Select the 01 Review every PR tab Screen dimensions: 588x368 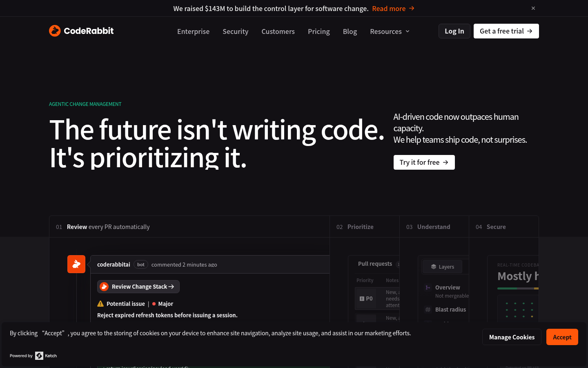coord(189,227)
